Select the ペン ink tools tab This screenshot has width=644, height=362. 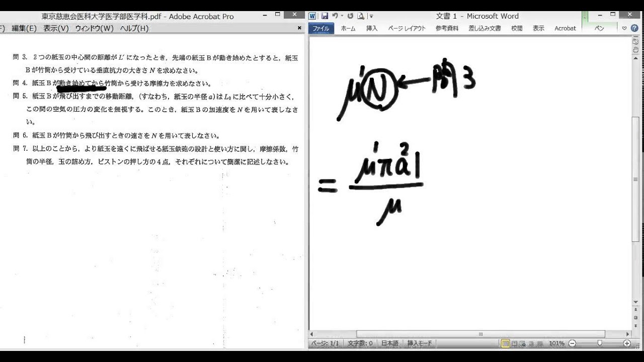pyautogui.click(x=599, y=28)
